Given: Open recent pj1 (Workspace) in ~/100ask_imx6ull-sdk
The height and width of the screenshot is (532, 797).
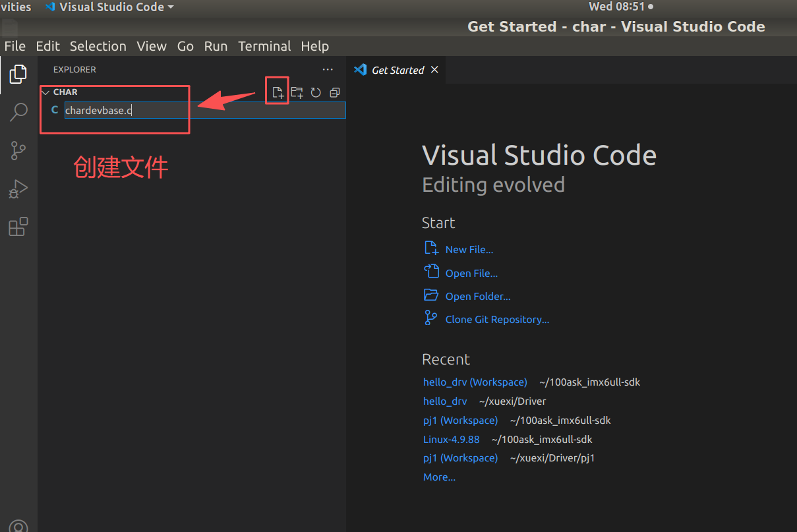Looking at the screenshot, I should tap(460, 420).
